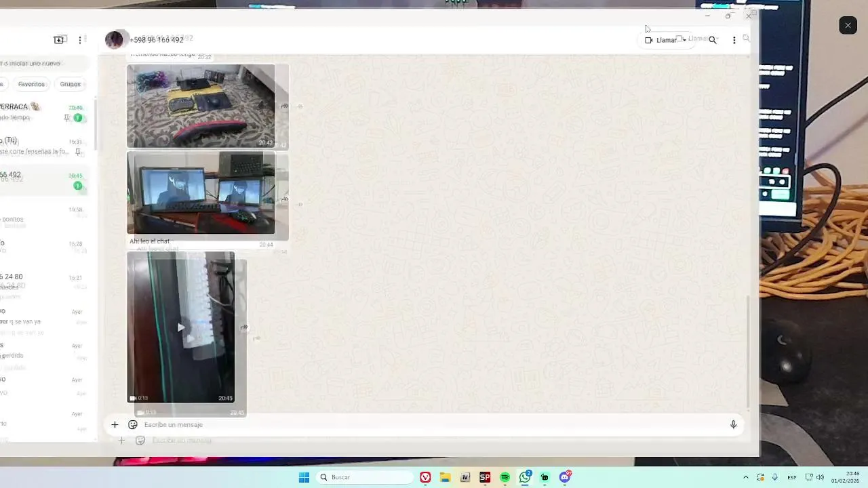Open the Llamar call dropdown

pyautogui.click(x=665, y=40)
